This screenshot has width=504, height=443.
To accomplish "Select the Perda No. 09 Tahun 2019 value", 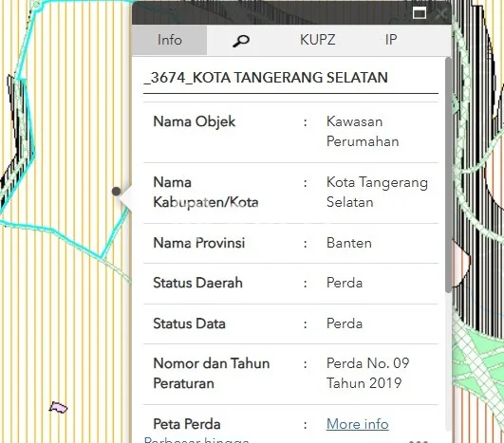I will [x=367, y=374].
